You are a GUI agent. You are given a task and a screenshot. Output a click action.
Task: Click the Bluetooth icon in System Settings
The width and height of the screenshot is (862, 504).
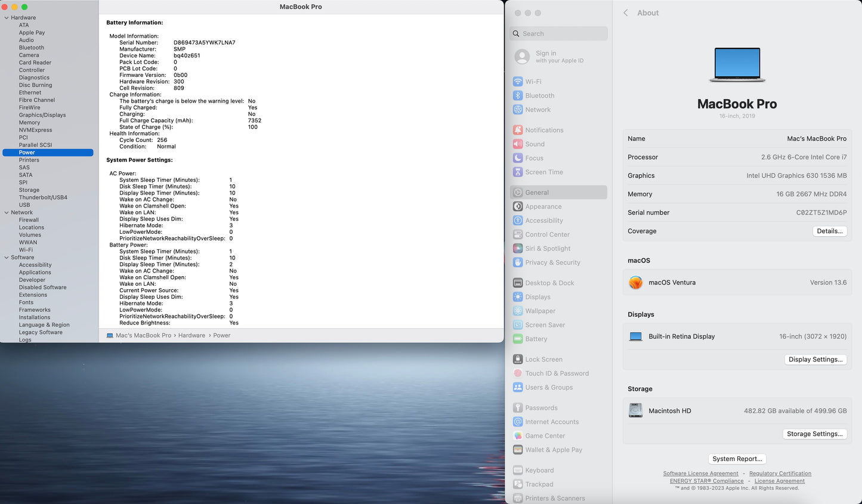[x=518, y=95]
